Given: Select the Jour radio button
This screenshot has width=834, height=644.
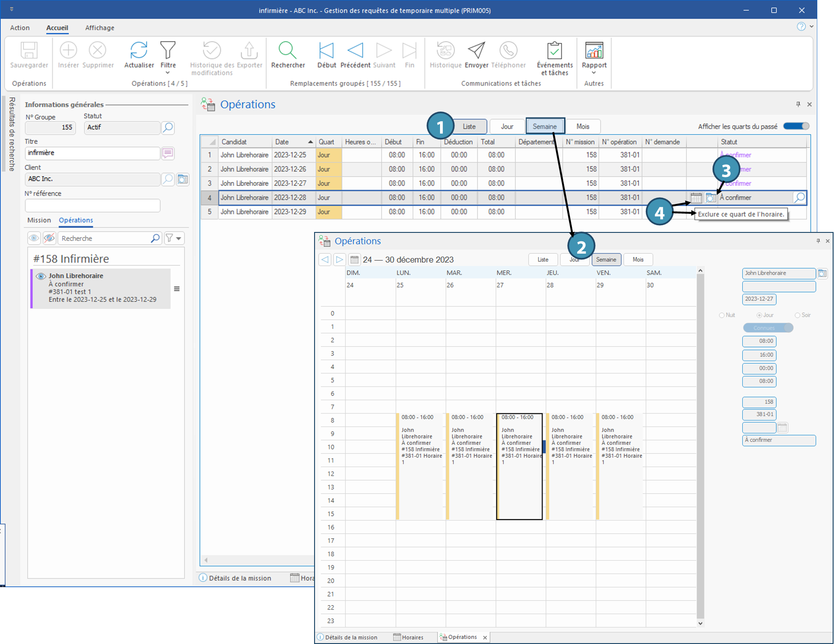Looking at the screenshot, I should point(759,315).
